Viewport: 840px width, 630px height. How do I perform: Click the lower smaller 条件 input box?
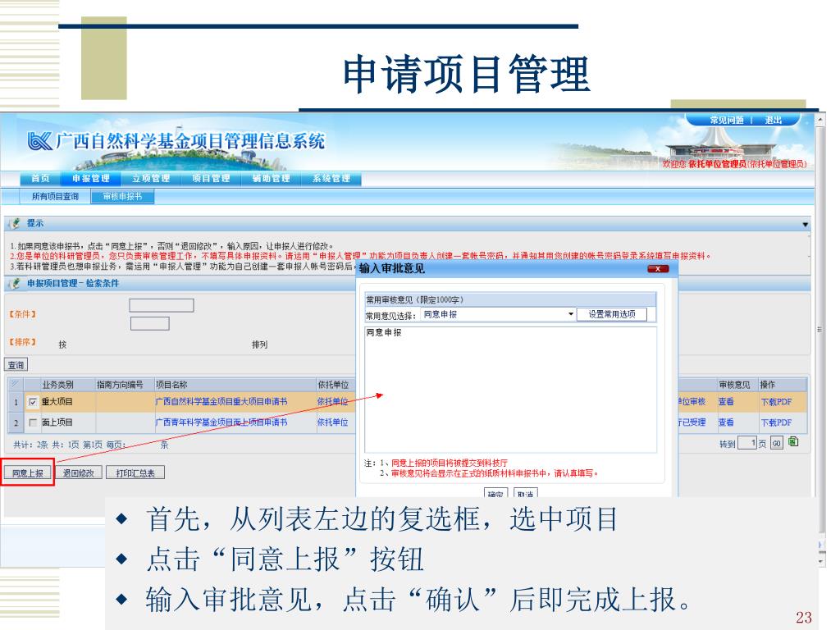150,323
